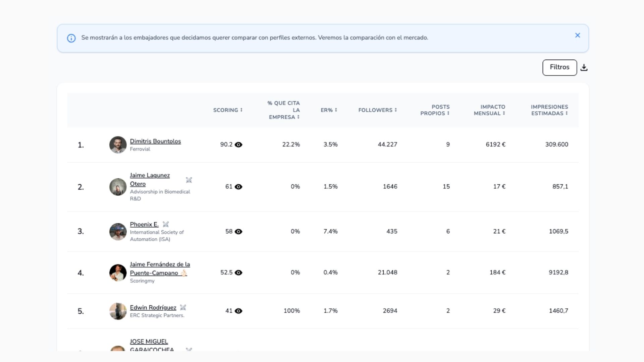Screen dimensions: 644x362
Task: Open the Filtros button
Action: coord(559,67)
